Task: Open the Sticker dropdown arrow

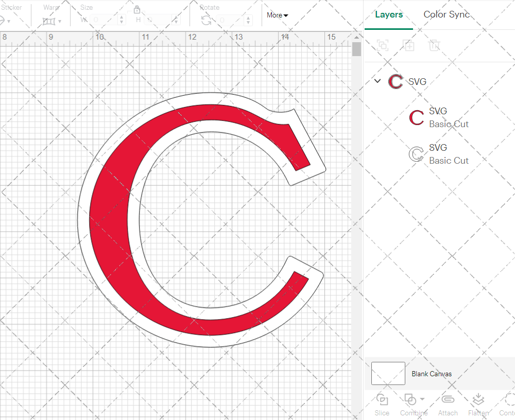Action: [9, 22]
